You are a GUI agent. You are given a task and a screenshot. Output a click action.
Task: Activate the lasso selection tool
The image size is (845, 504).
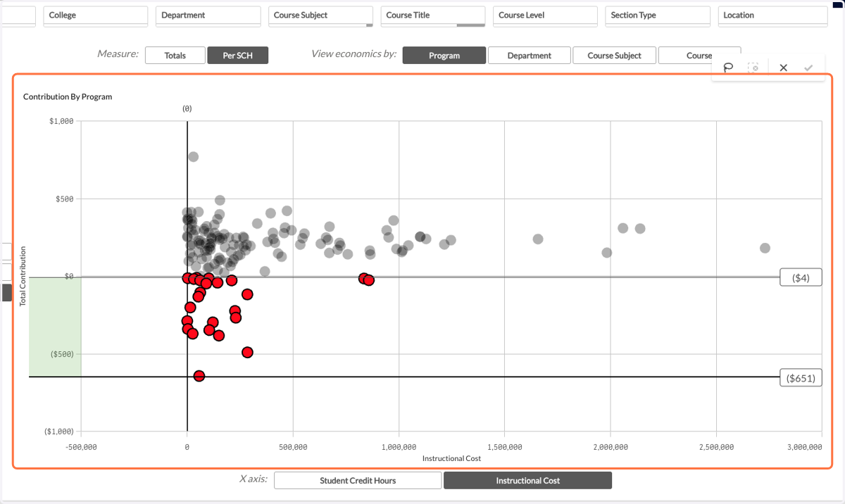(x=729, y=68)
